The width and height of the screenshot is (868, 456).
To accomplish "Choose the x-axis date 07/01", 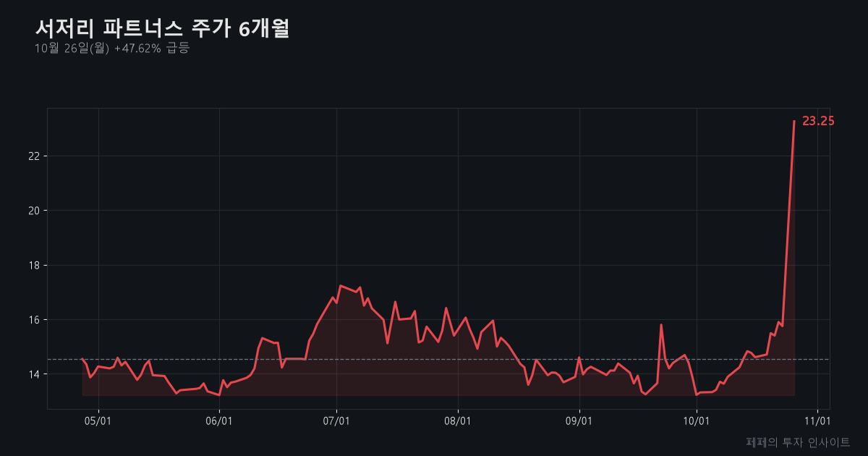I will (336, 421).
